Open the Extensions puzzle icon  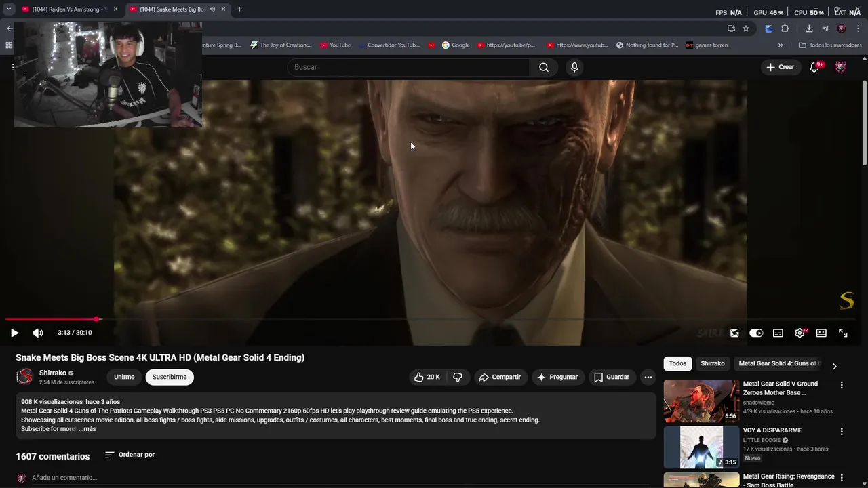785,28
